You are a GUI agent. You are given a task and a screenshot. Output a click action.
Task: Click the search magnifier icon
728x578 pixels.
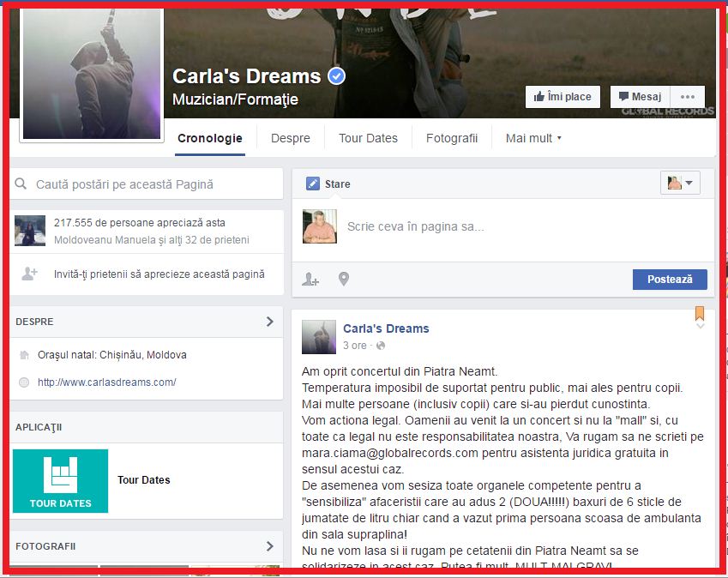pos(22,184)
